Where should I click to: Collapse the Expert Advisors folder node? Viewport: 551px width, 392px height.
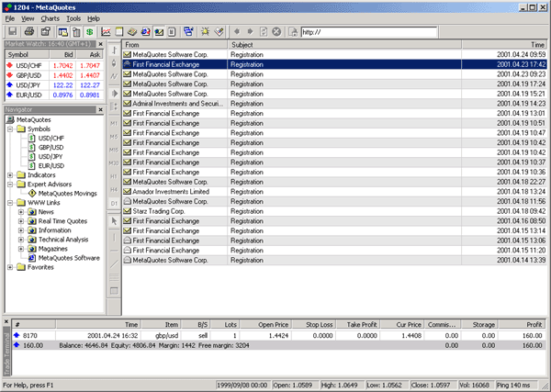[x=10, y=184]
